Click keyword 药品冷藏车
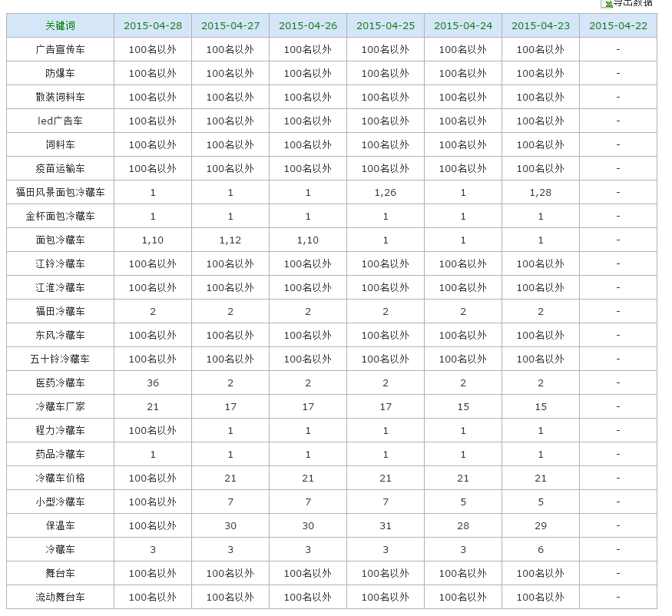 [x=61, y=454]
